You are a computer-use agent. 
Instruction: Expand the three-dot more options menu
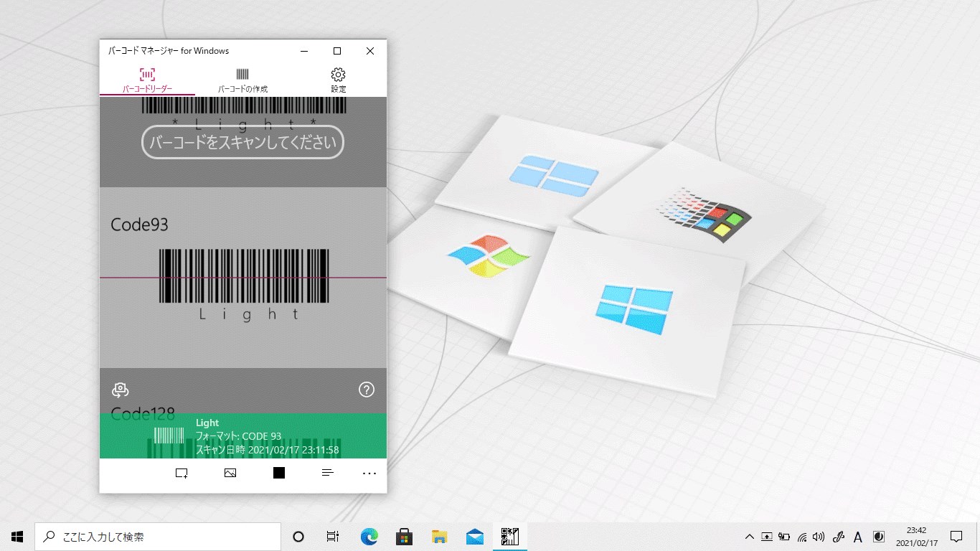coord(369,474)
